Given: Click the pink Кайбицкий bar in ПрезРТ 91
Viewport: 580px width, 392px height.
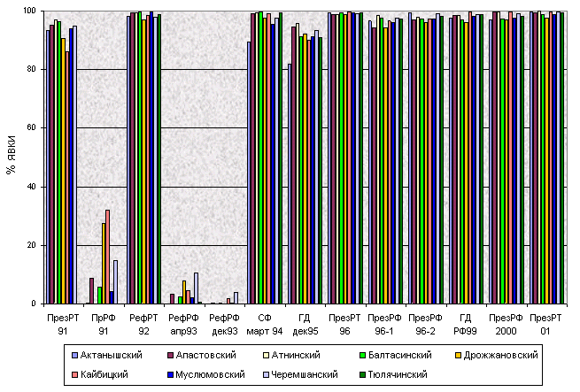Looking at the screenshot, I should pos(67,178).
